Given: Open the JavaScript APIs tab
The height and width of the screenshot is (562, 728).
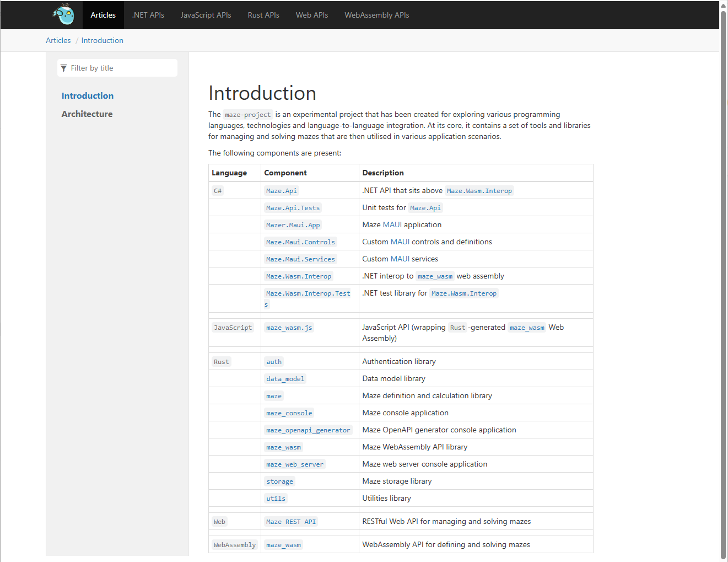Looking at the screenshot, I should tap(206, 15).
